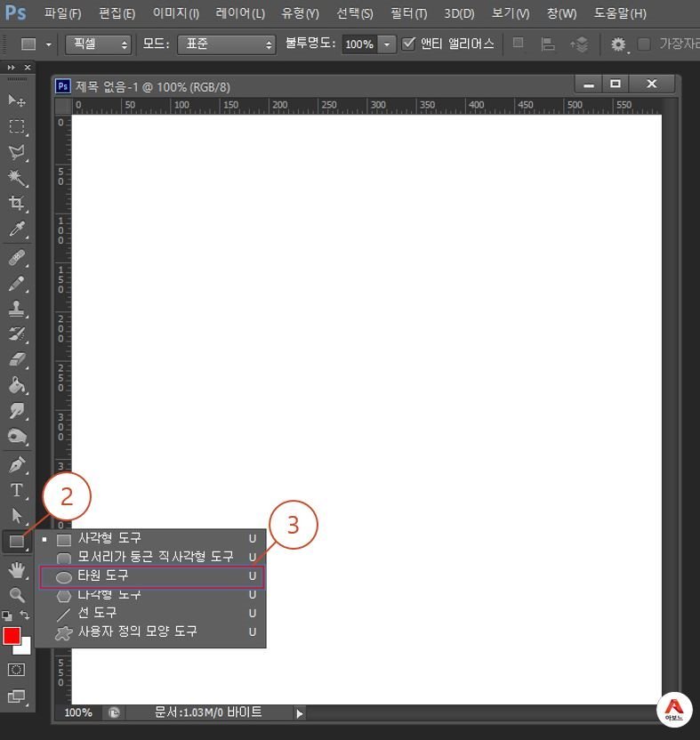Open the 파일(F) menu
Image resolution: width=700 pixels, height=740 pixels.
(x=63, y=13)
